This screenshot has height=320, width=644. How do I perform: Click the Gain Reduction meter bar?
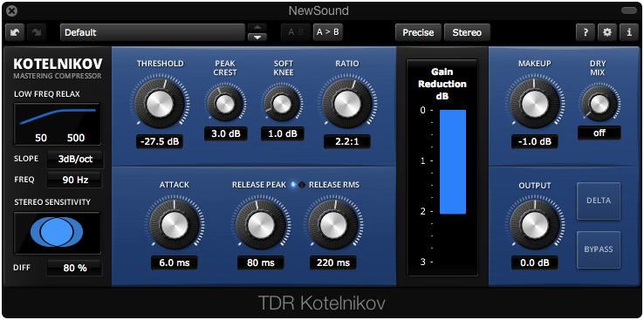[453, 161]
